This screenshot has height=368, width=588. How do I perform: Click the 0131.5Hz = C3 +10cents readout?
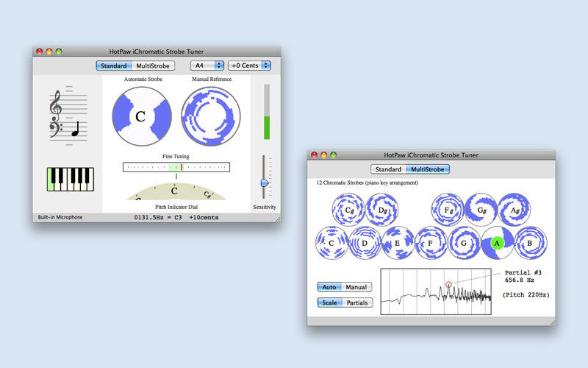point(176,217)
